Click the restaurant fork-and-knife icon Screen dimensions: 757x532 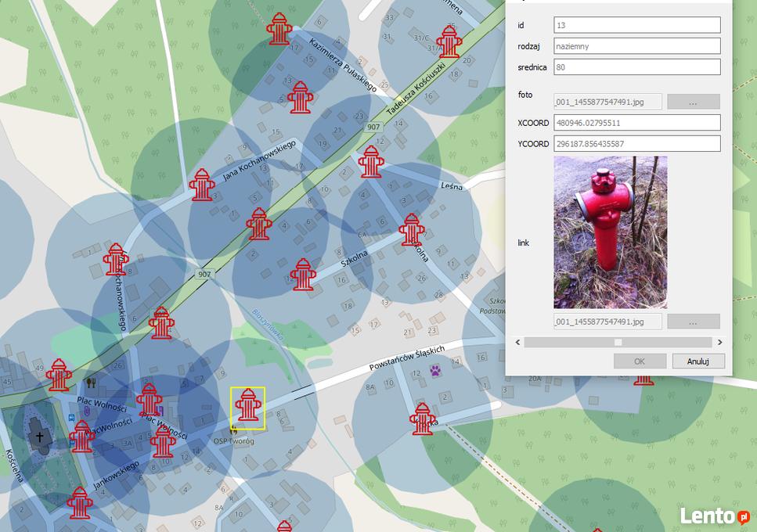tap(92, 383)
